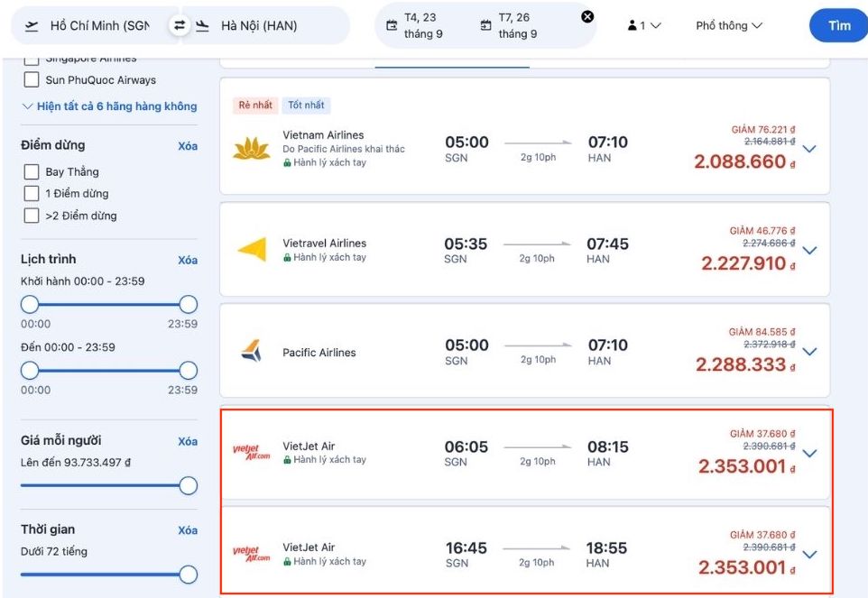Click the 2.227.910 đ price
Image resolution: width=868 pixels, height=598 pixels.
[x=748, y=263]
